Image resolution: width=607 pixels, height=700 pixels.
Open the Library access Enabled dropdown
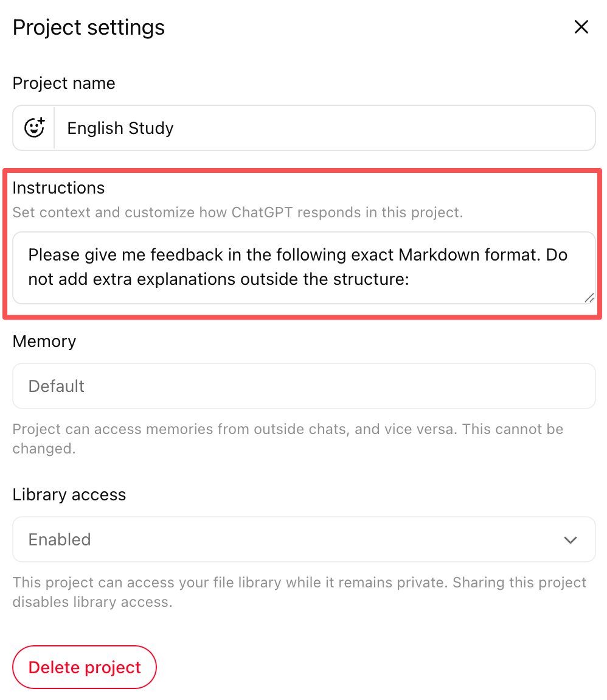tap(303, 539)
